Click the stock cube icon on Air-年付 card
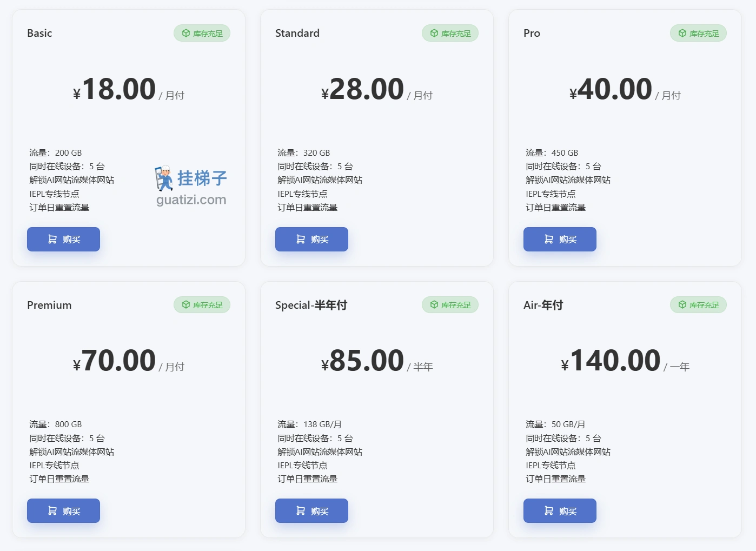756x551 pixels. (682, 304)
